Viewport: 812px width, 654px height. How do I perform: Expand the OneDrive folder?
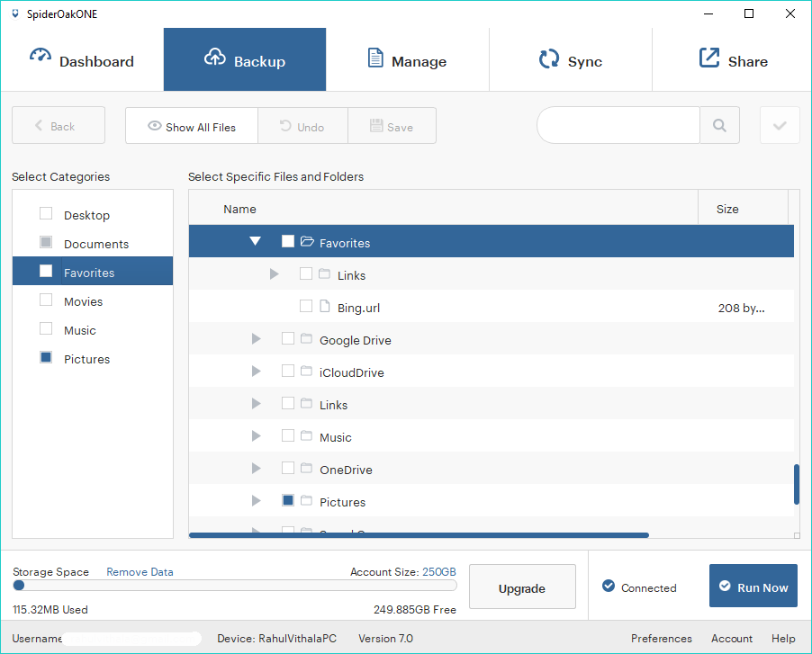click(x=256, y=469)
